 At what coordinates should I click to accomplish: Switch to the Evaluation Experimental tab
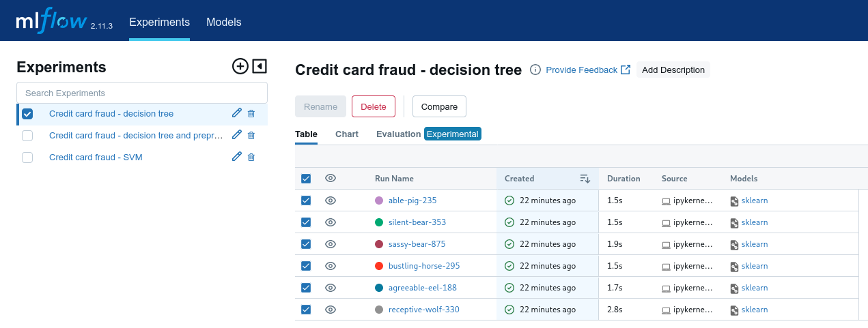[429, 134]
